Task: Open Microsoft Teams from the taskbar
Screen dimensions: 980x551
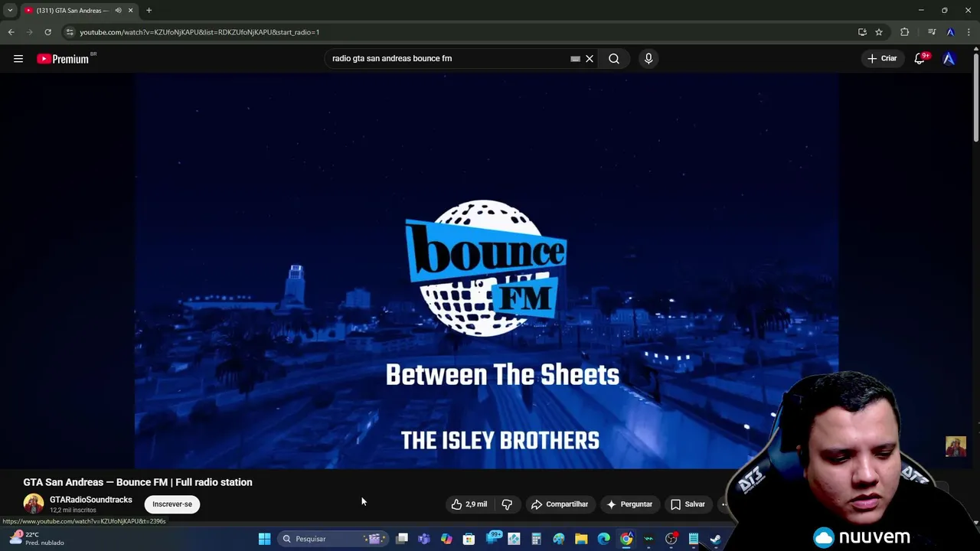Action: (x=424, y=539)
